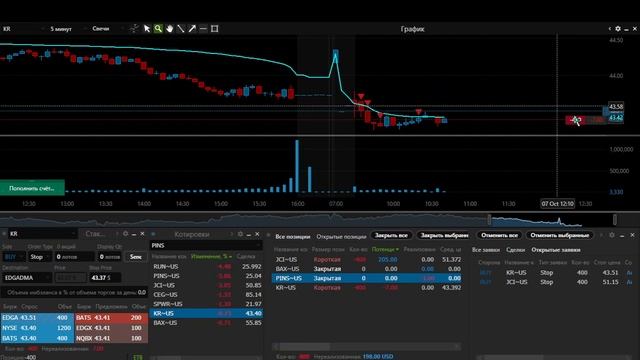This screenshot has height=360, width=640.
Task: Click the chart navigator range left handle
Action: point(489,220)
